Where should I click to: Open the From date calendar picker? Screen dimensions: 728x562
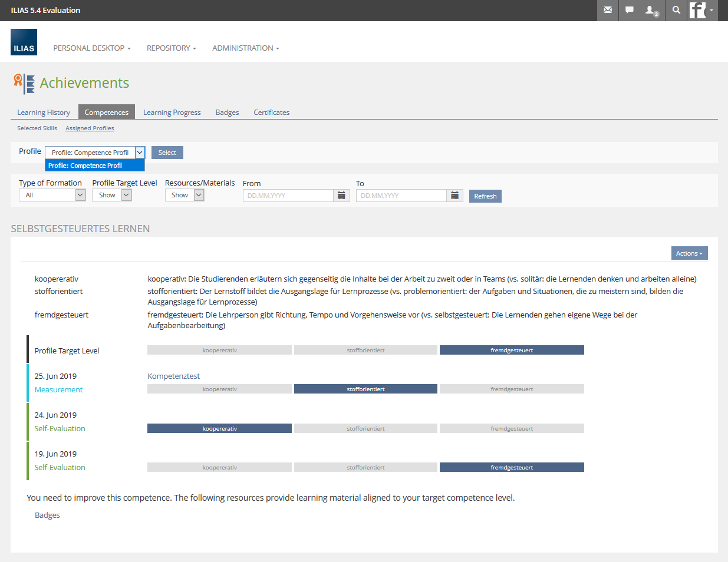[341, 196]
